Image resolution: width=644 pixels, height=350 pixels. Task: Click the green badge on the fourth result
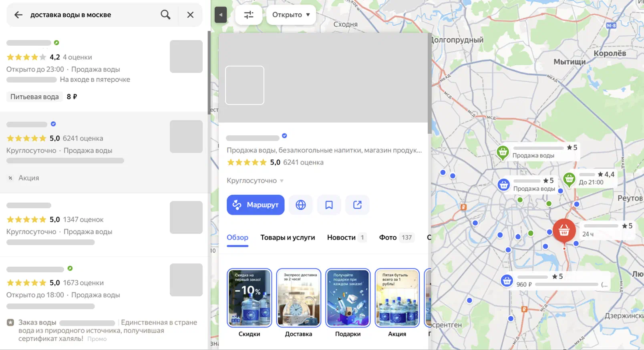click(70, 268)
